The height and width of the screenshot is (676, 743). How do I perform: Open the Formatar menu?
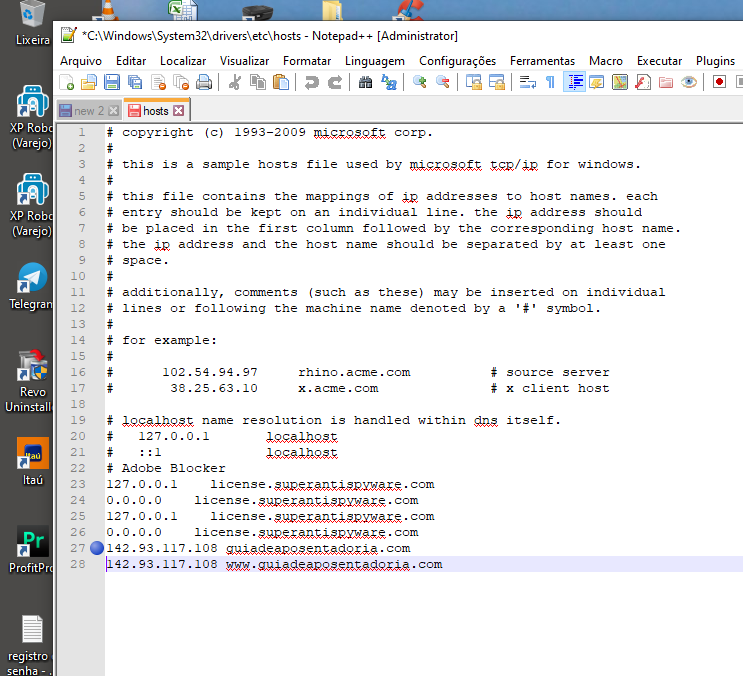pyautogui.click(x=307, y=61)
